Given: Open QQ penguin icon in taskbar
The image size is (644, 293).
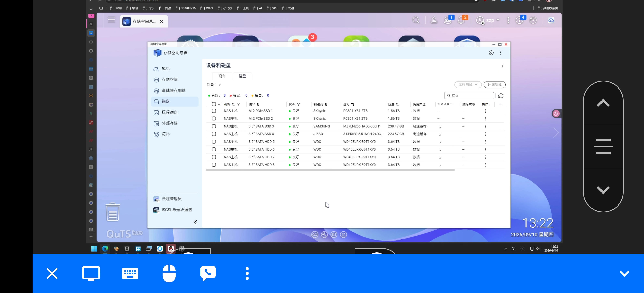Looking at the screenshot, I should (171, 249).
